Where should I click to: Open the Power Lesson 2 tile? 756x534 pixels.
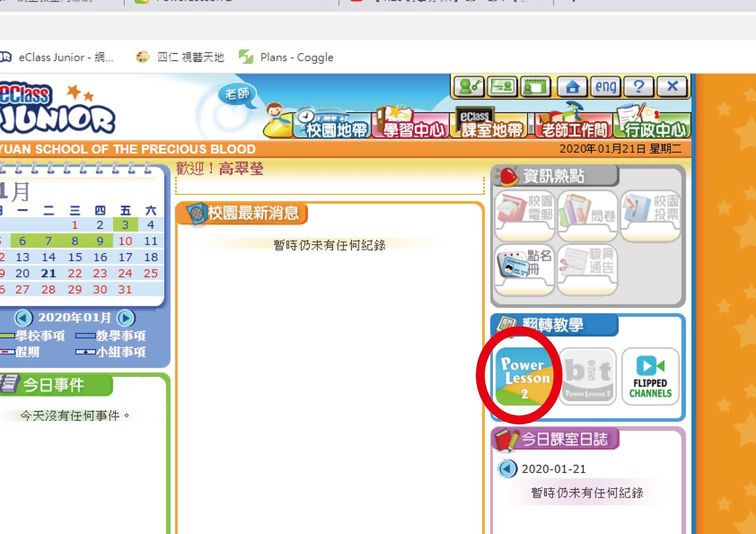coord(525,376)
